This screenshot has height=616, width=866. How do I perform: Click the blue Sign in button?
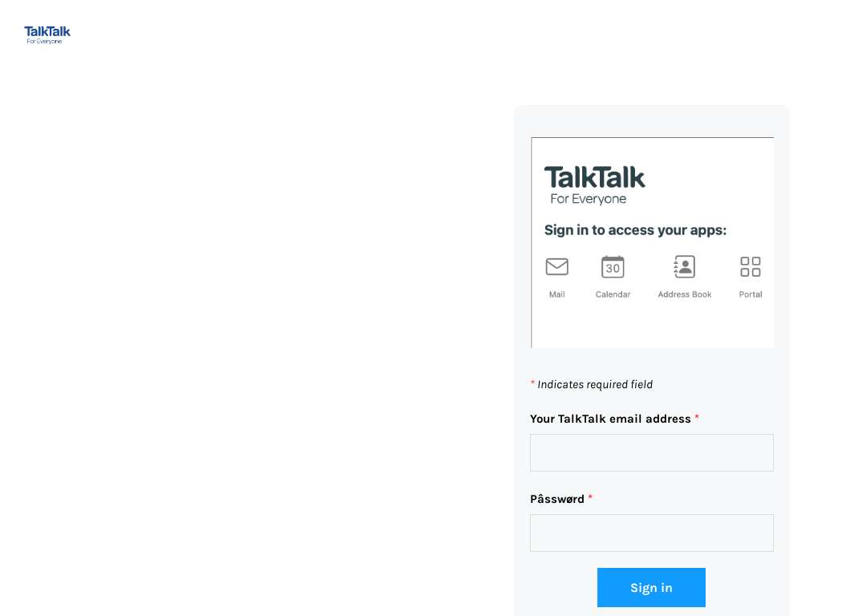[x=651, y=587]
